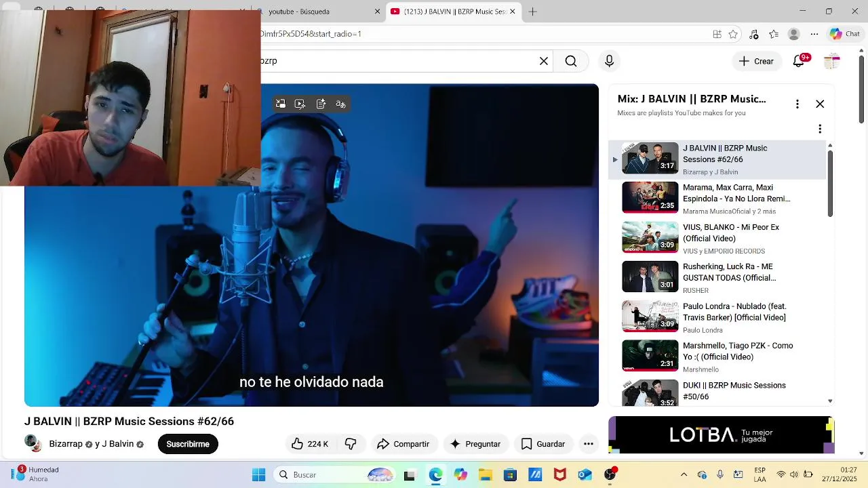Click the Crear button
868x488 pixels.
pyautogui.click(x=756, y=61)
